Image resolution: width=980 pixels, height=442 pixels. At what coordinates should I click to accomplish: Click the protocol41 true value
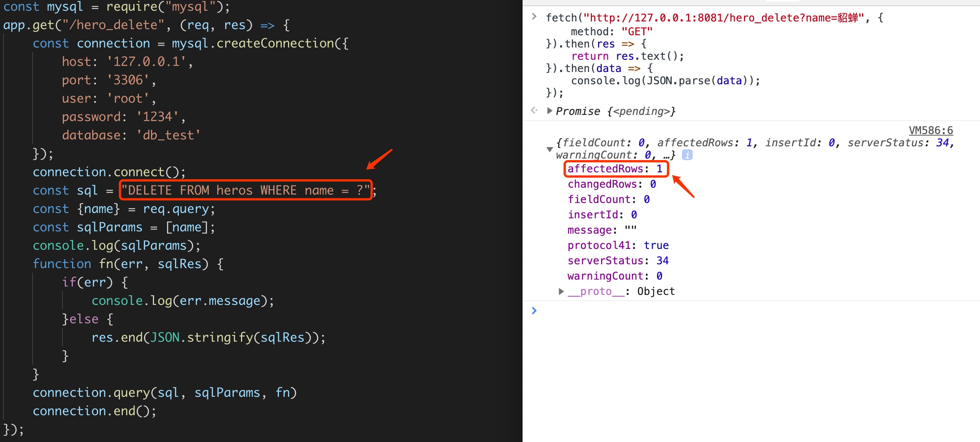coord(656,246)
